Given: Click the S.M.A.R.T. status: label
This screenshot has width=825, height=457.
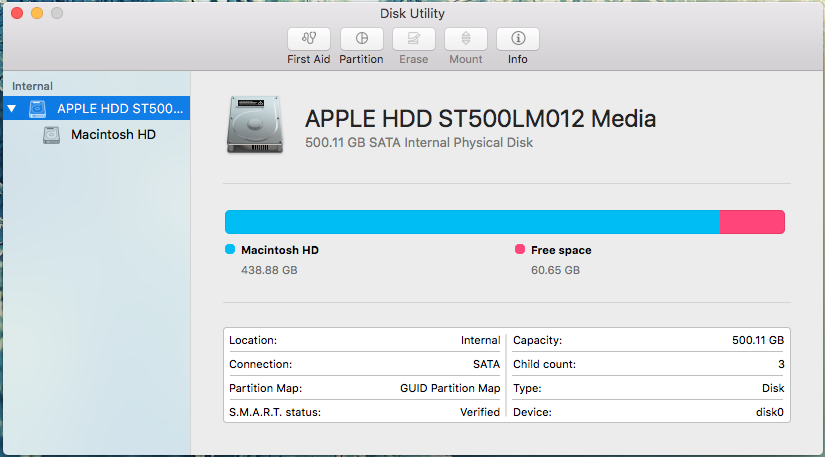Looking at the screenshot, I should click(275, 412).
